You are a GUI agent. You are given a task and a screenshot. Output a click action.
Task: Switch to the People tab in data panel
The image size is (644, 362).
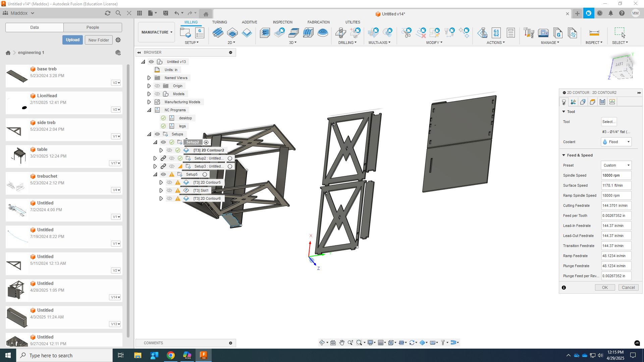pyautogui.click(x=93, y=27)
